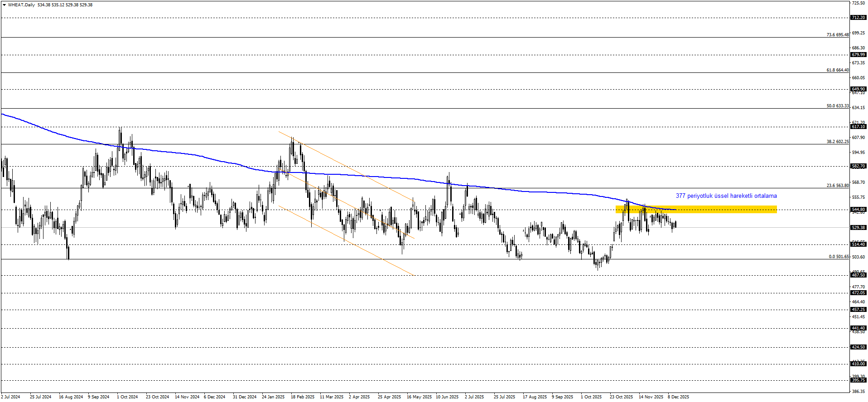Select the 712.20 price level tag

858,18
